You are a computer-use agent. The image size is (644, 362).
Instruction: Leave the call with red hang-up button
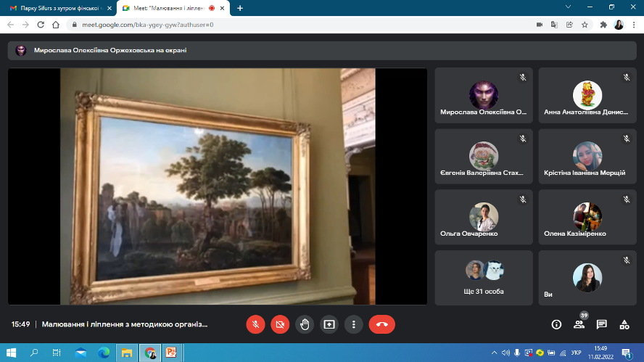click(x=382, y=324)
